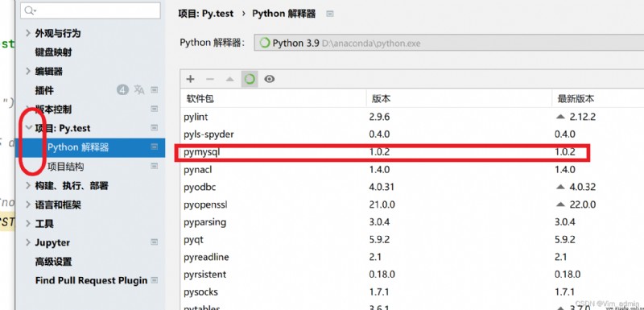Image resolution: width=644 pixels, height=310 pixels.
Task: Expand the 外观与行为 settings section
Action: [28, 33]
